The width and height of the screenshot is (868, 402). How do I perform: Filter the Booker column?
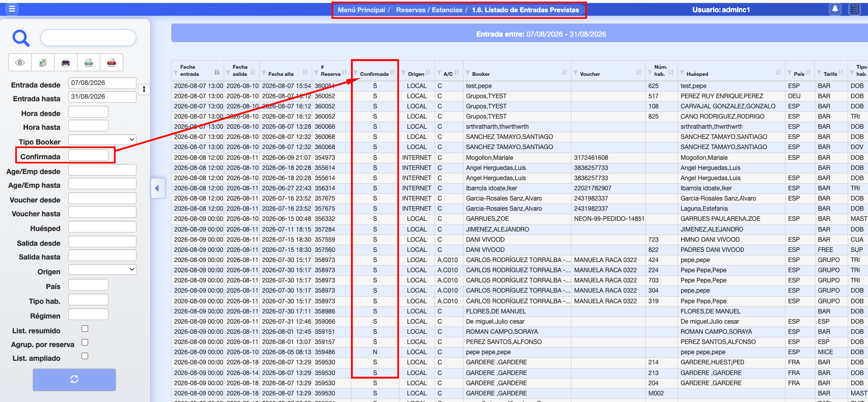pyautogui.click(x=468, y=73)
